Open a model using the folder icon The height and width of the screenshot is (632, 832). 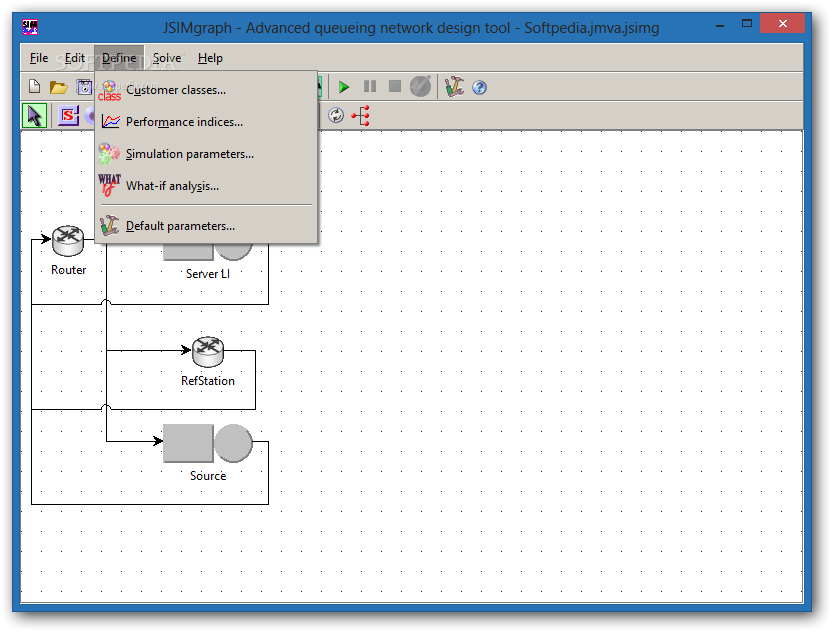[58, 87]
